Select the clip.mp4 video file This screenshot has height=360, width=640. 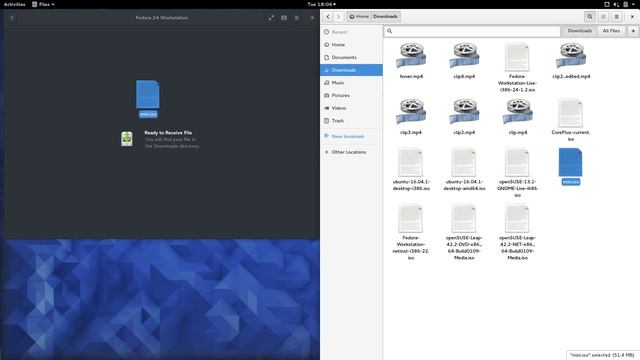tap(518, 117)
